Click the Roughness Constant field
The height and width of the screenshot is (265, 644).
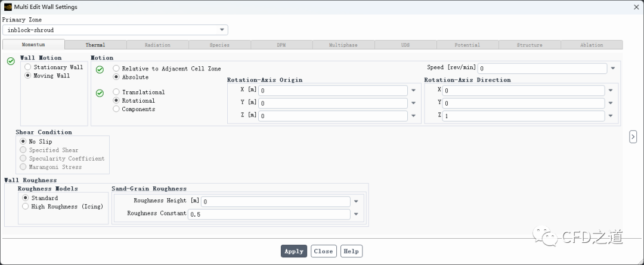coord(269,214)
